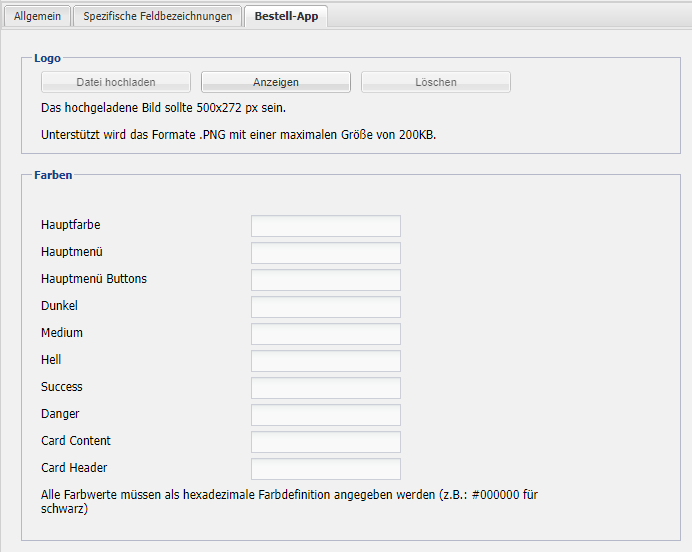Click the Danger color input box

[x=325, y=414]
